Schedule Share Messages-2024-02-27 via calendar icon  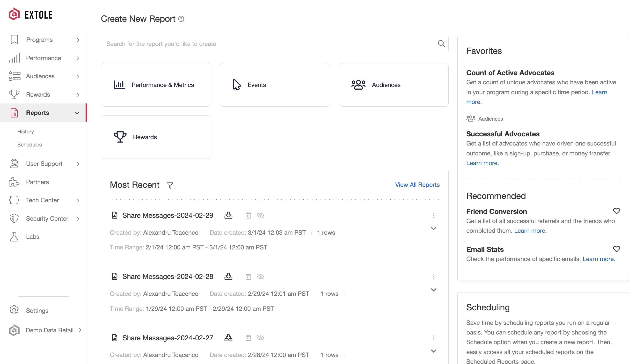tap(248, 338)
